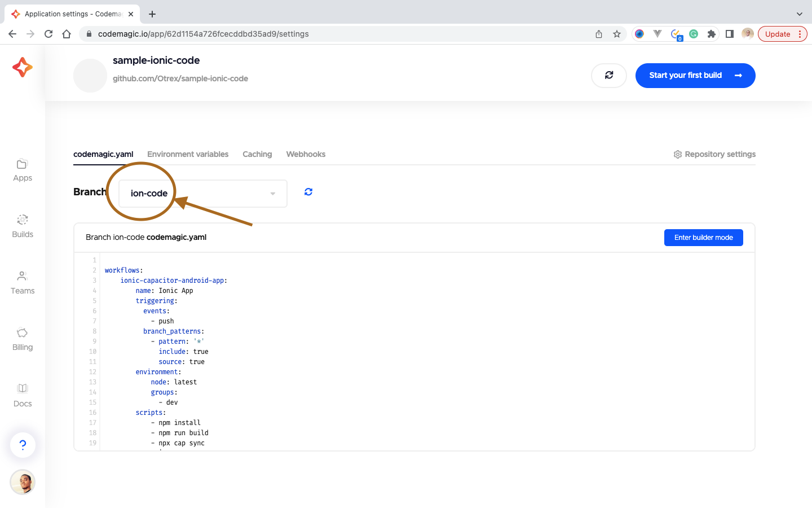
Task: Click the Chrome Update button
Action: click(783, 34)
